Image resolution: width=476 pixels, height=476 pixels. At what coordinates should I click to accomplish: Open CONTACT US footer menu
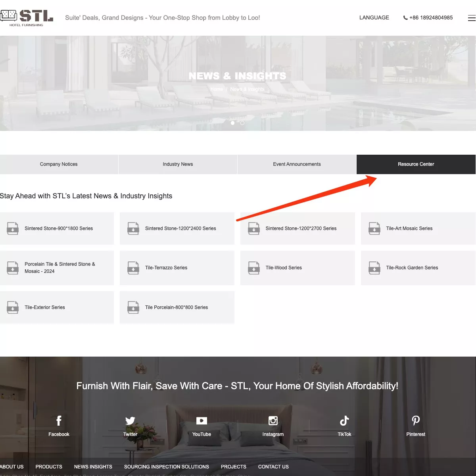(273, 467)
